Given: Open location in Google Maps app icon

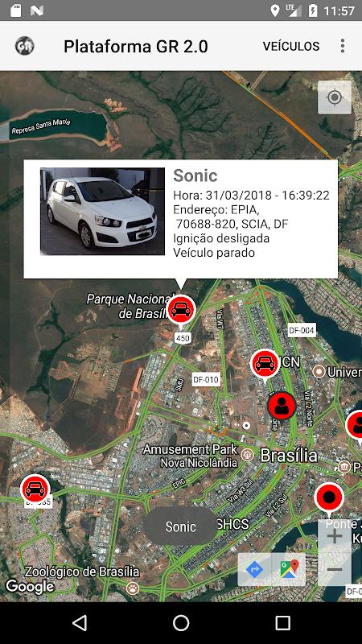Looking at the screenshot, I should [x=289, y=570].
